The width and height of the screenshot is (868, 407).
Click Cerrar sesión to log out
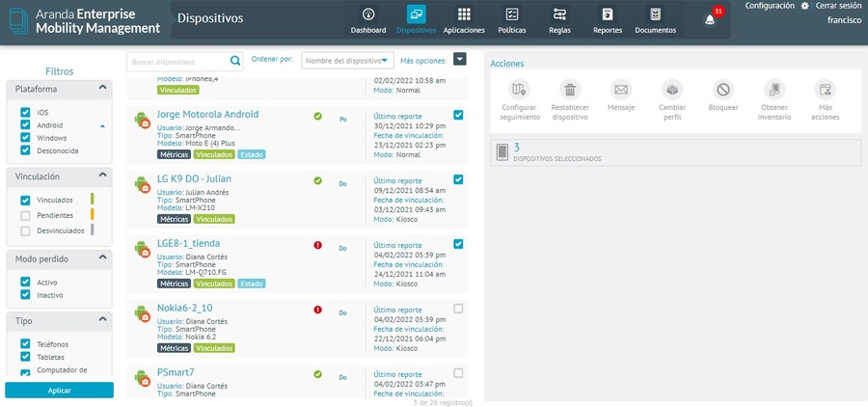(x=838, y=6)
